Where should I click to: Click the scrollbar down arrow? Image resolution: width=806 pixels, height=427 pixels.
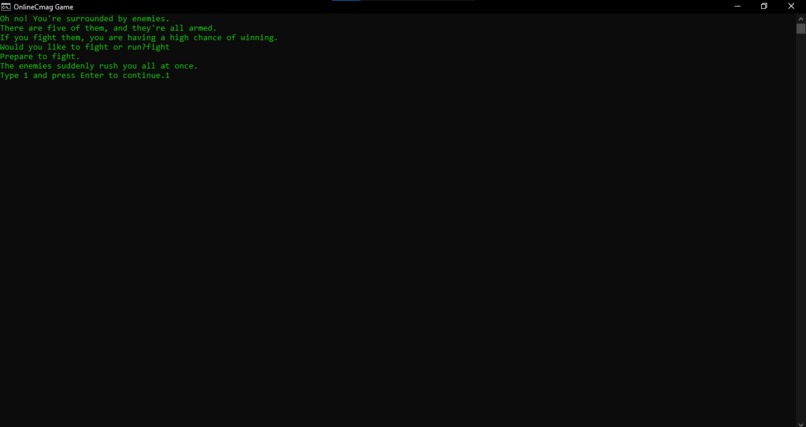point(801,423)
